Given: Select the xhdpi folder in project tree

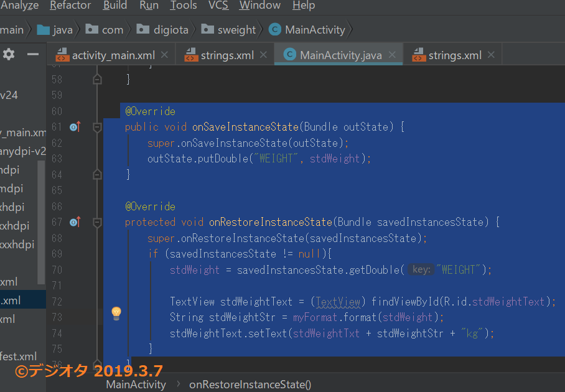Looking at the screenshot, I should tap(12, 207).
